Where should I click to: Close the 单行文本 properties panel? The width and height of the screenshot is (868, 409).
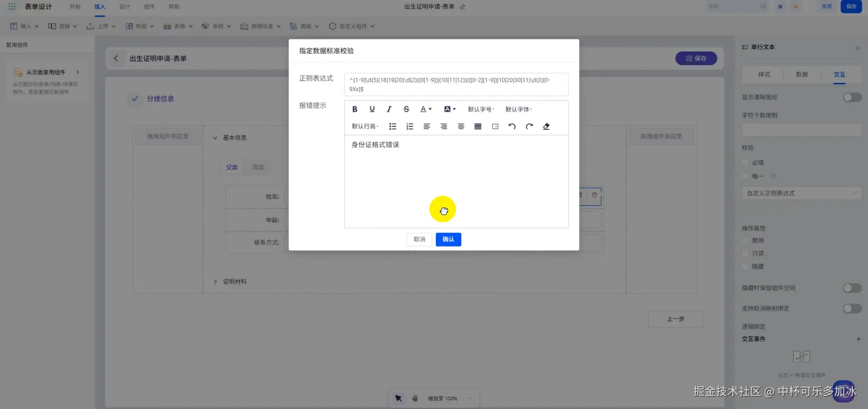tap(858, 48)
